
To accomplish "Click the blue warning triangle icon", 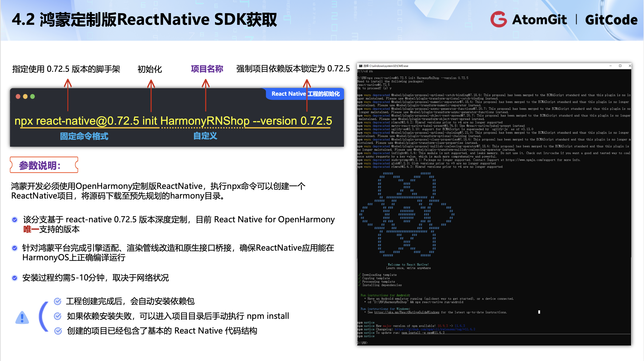I will 22,318.
